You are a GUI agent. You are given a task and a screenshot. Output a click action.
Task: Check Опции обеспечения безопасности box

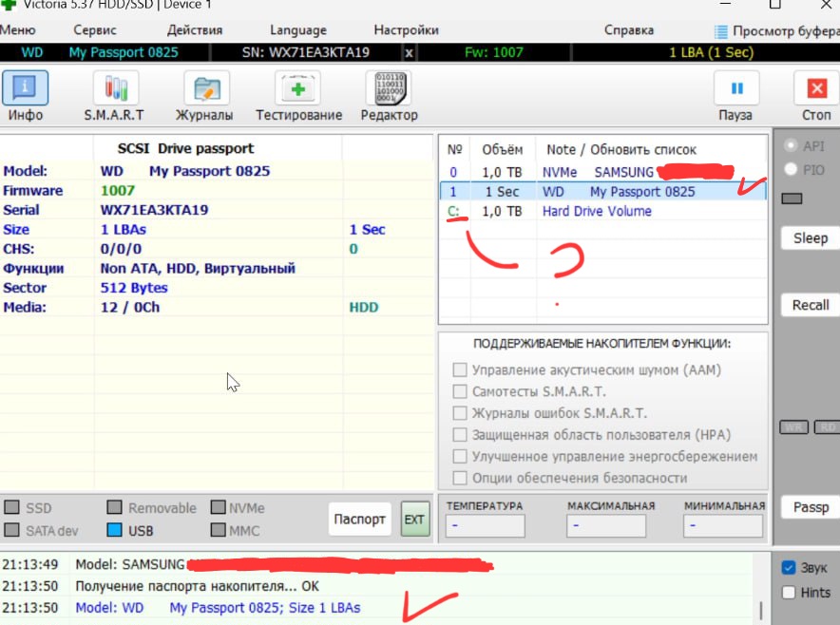(460, 478)
